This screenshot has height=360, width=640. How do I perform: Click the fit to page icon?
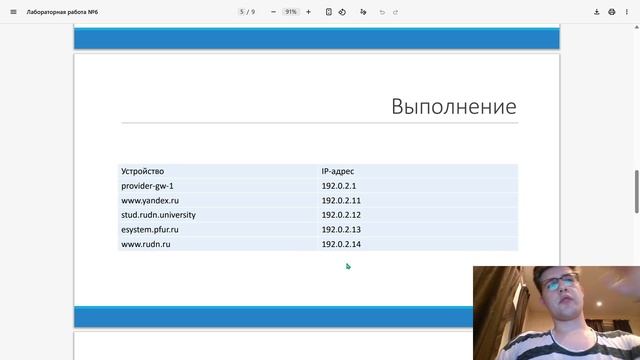[x=329, y=12]
